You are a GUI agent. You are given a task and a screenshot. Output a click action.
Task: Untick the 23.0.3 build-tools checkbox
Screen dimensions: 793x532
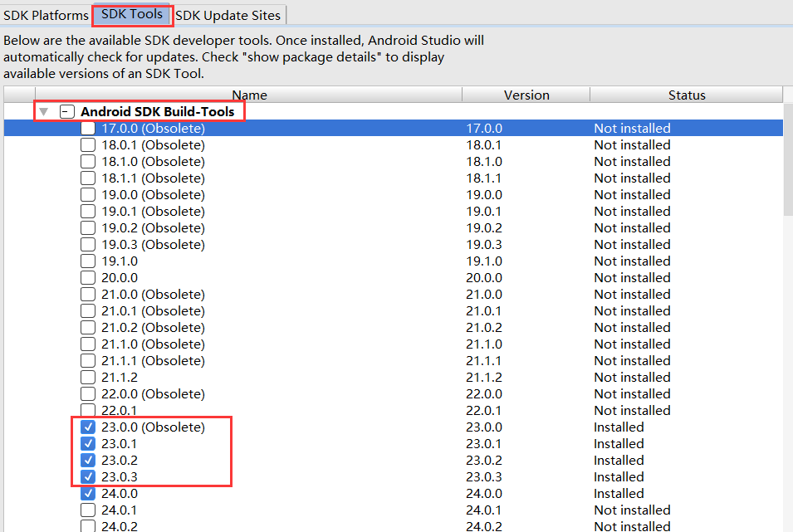coord(88,477)
